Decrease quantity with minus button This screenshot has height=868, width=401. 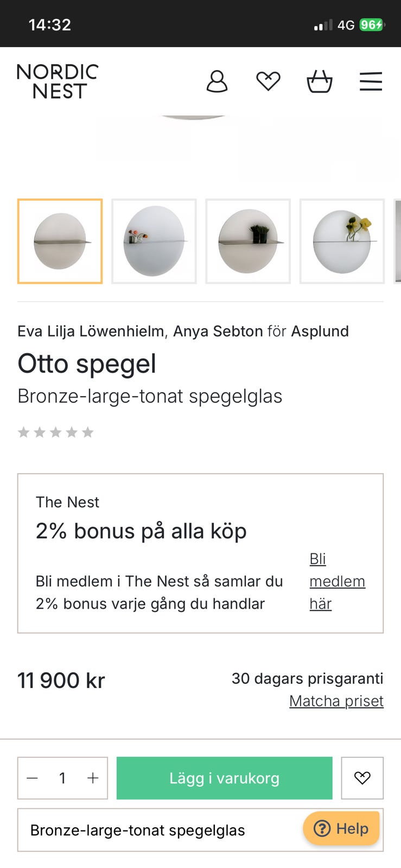point(33,778)
